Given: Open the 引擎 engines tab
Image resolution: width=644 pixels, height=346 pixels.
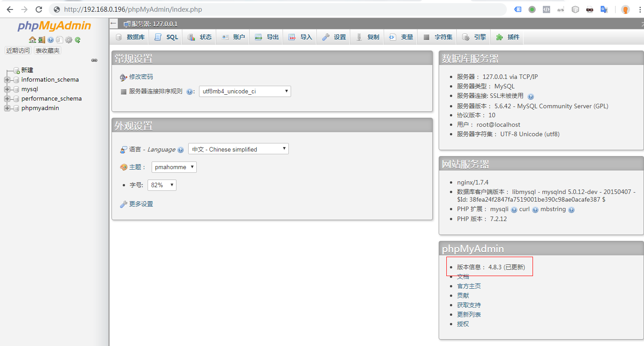Looking at the screenshot, I should click(474, 37).
